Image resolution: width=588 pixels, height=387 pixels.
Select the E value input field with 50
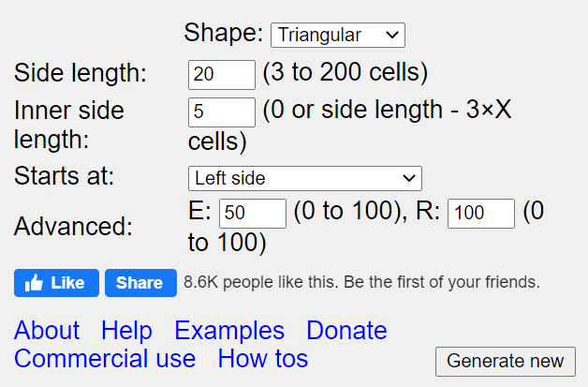click(253, 214)
